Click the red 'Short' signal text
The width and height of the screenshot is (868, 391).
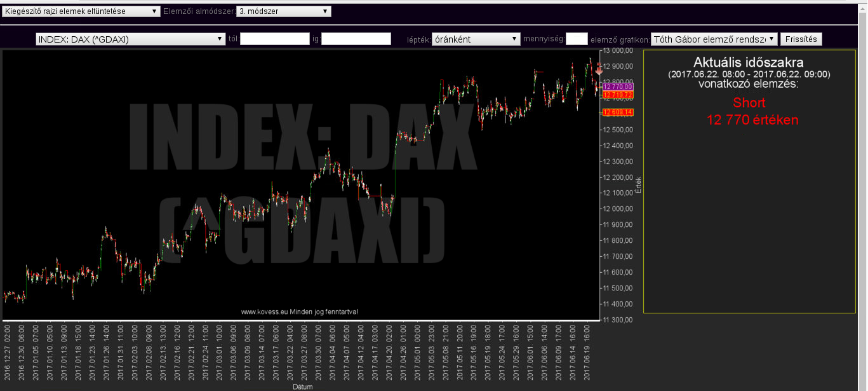coord(749,103)
